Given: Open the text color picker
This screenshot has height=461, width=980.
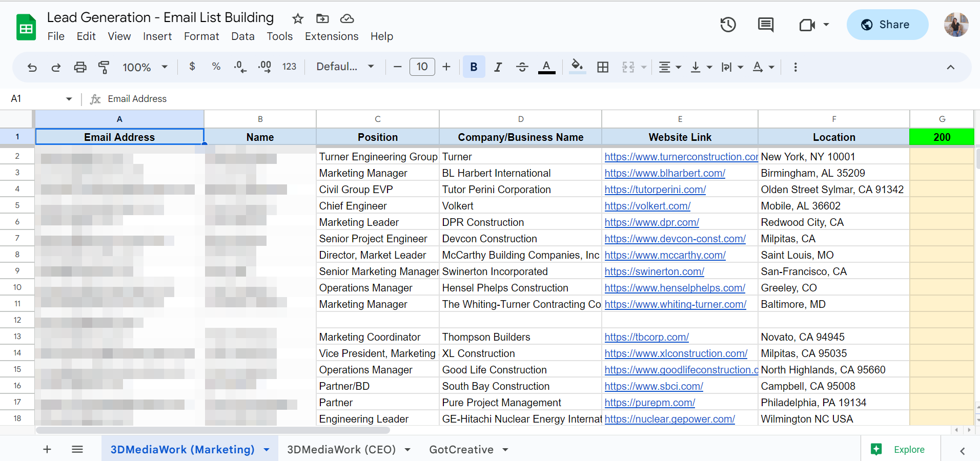Looking at the screenshot, I should [547, 67].
